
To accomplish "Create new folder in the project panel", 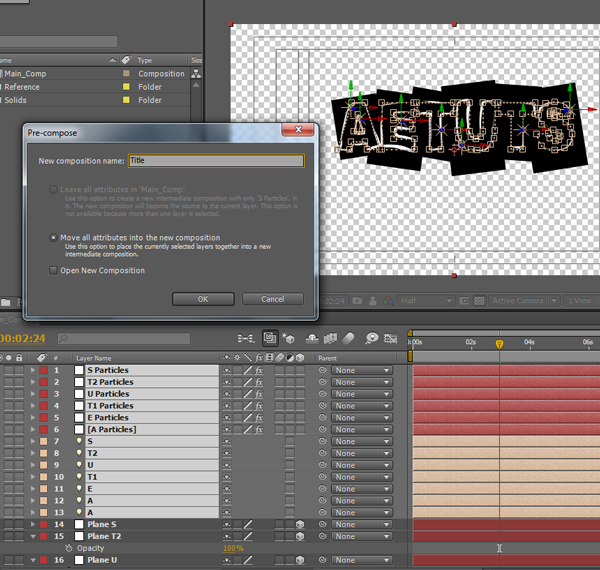I will pyautogui.click(x=5, y=303).
